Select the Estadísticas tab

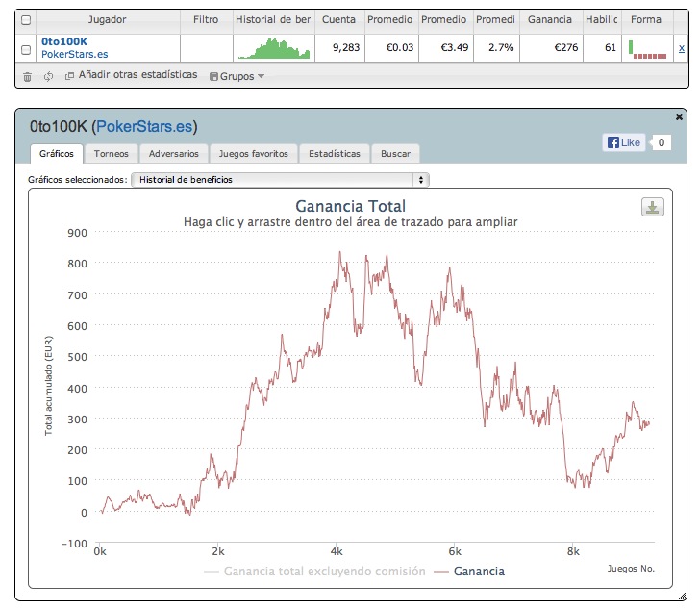point(335,154)
